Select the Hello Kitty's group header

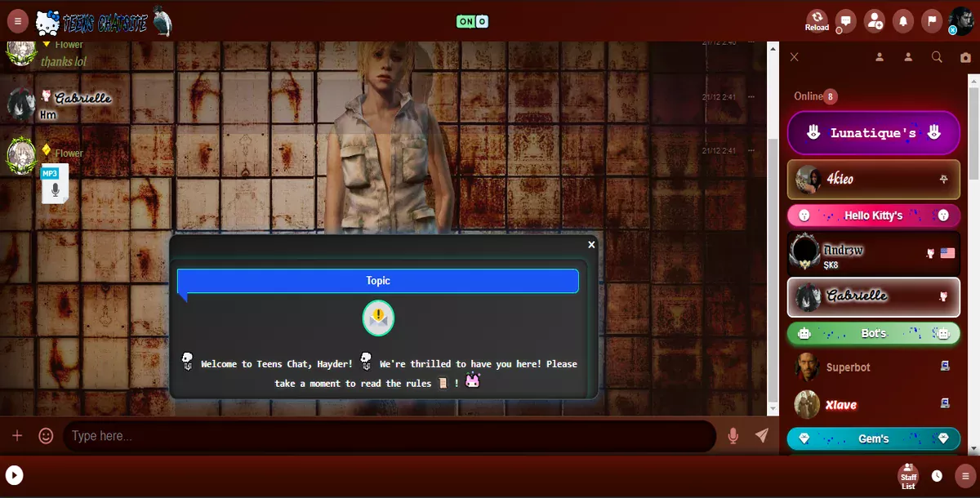point(874,216)
